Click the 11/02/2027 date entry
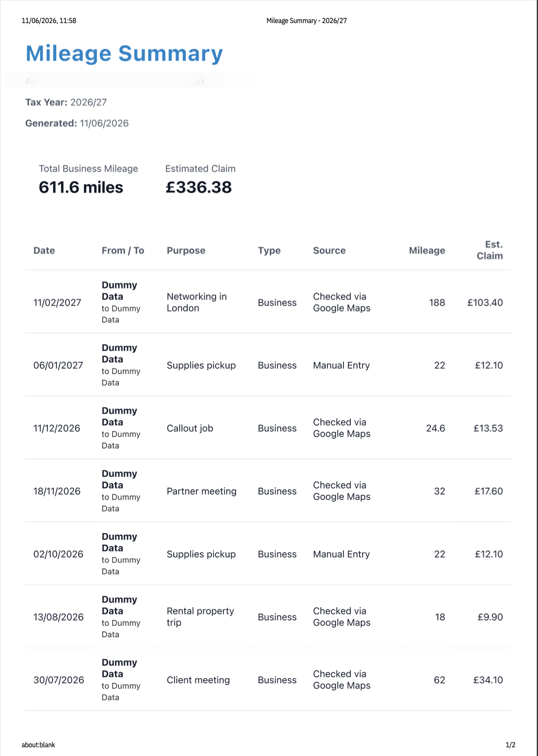538x756 pixels. pos(57,303)
